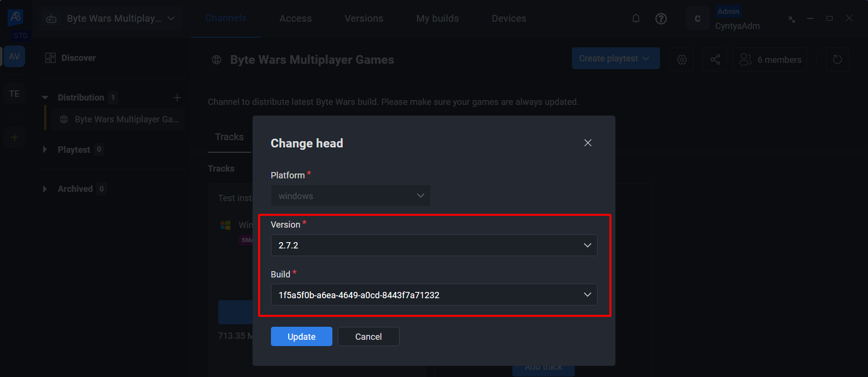Switch to the Access tab
This screenshot has width=868, height=377.
click(x=296, y=18)
